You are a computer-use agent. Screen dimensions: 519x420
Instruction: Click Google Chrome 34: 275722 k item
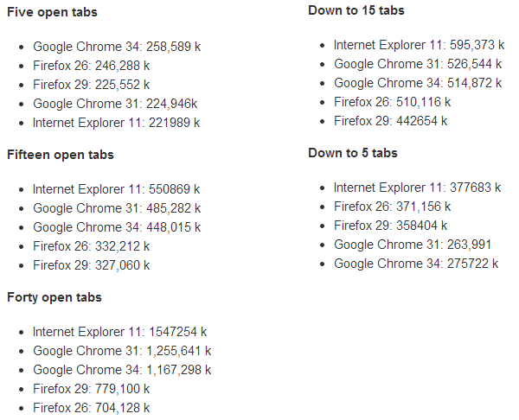[416, 264]
